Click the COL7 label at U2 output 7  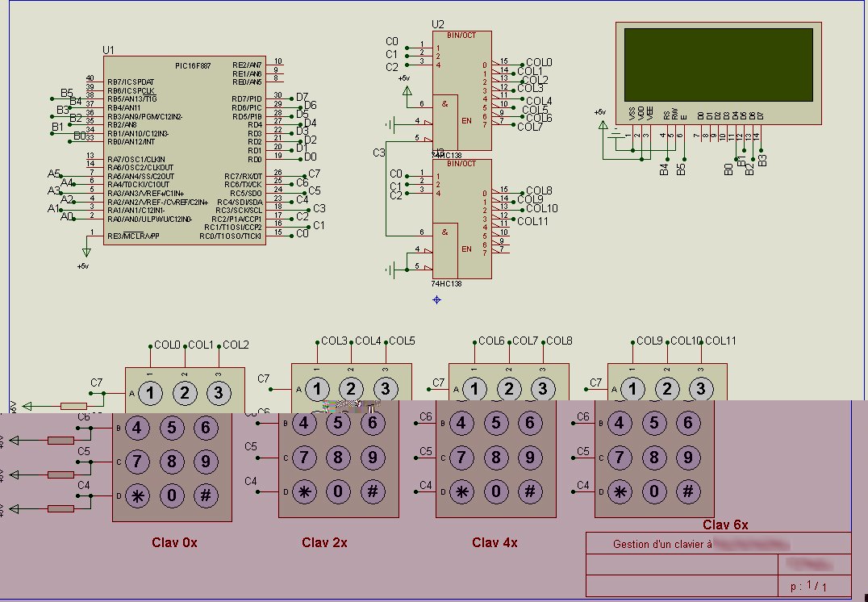530,127
